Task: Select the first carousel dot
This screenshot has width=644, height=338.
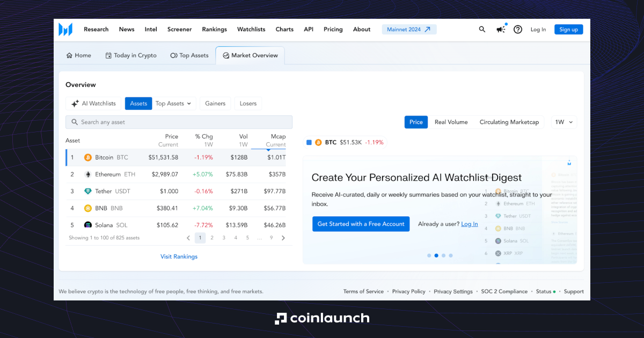Action: (x=429, y=255)
